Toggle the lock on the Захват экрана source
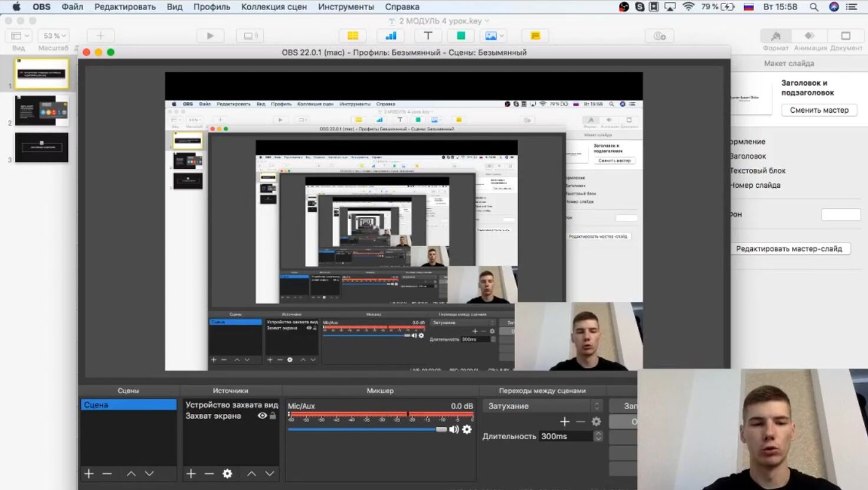Screen dimensions: 868x490 273,416
